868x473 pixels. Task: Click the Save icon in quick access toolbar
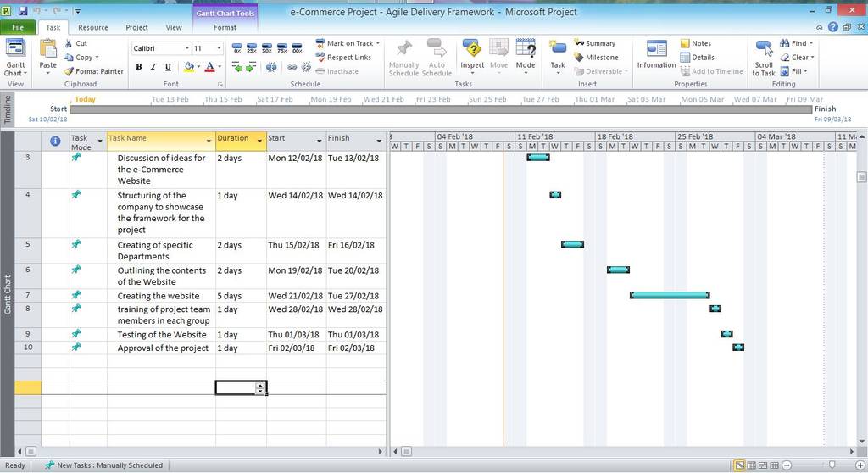[23, 11]
